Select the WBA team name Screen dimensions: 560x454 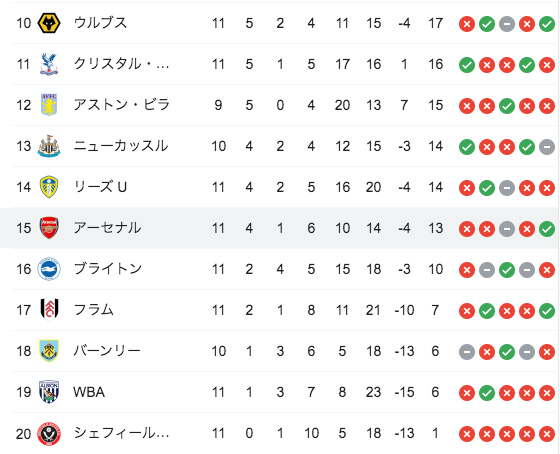(89, 392)
